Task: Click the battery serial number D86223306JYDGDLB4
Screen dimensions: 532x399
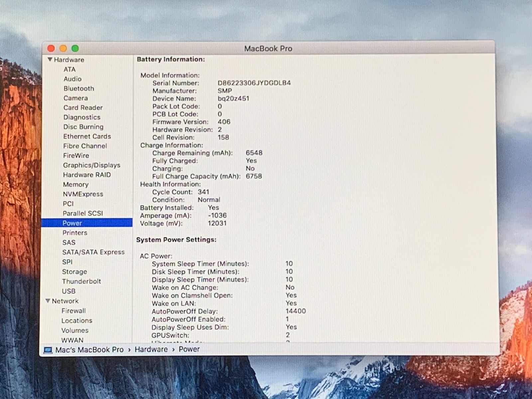Action: (254, 83)
